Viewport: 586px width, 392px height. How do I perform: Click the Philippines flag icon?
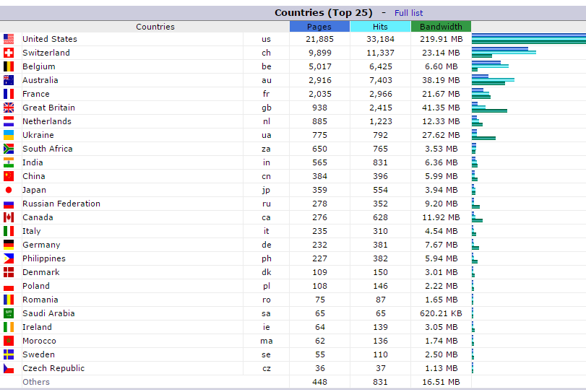point(9,258)
